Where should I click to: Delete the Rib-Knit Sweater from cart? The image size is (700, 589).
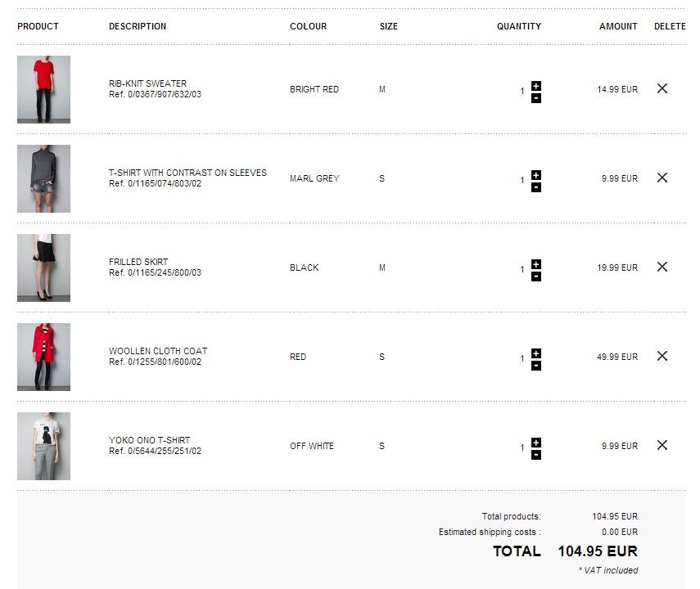coord(662,88)
